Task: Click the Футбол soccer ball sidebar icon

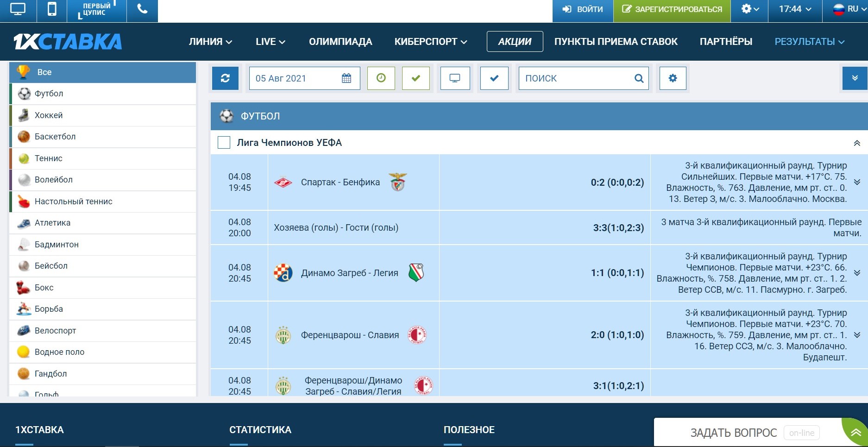Action: tap(24, 94)
